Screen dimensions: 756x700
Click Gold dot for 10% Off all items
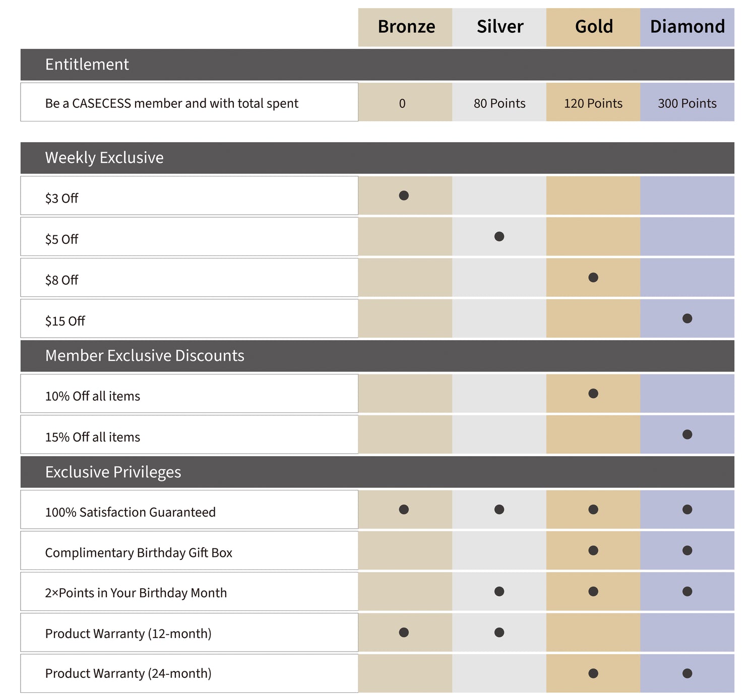pyautogui.click(x=593, y=394)
